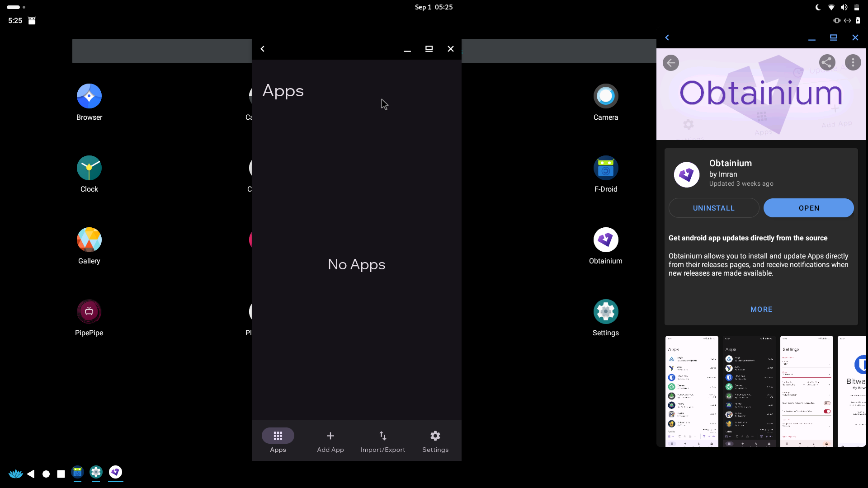Image resolution: width=868 pixels, height=488 pixels.
Task: Tap the taskbar Recents square button
Action: tap(61, 474)
